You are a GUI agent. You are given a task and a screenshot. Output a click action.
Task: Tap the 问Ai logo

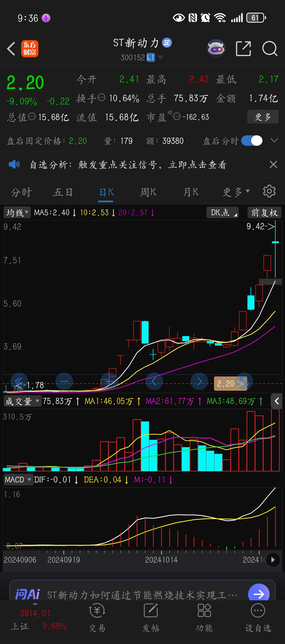click(27, 594)
